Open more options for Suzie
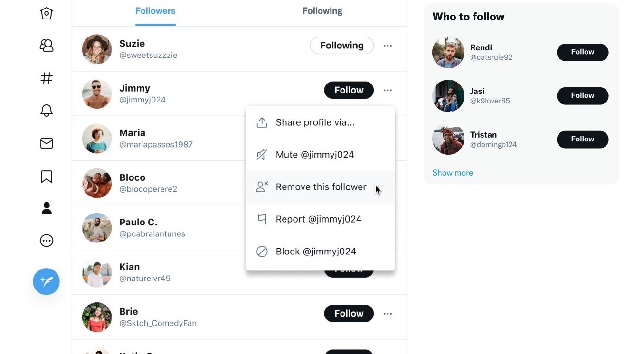Screen dimensions: 644x354 (x=388, y=46)
